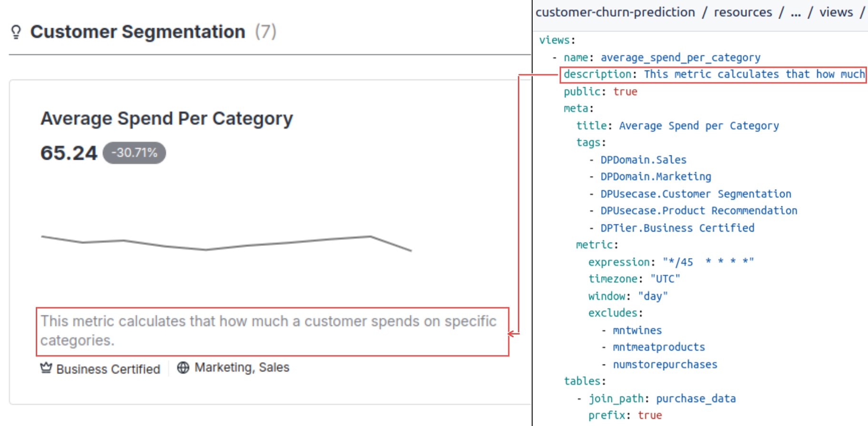Click the Business Certified label
Viewport: 868px width, 426px height.
108,369
